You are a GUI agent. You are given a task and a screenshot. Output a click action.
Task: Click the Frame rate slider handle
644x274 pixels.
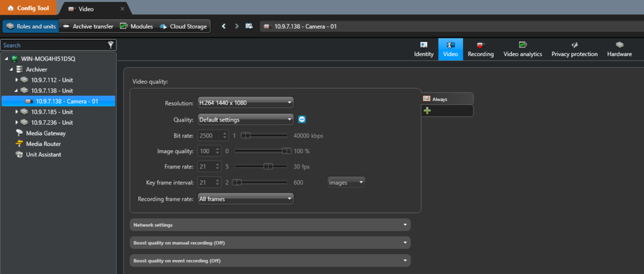[x=268, y=167]
